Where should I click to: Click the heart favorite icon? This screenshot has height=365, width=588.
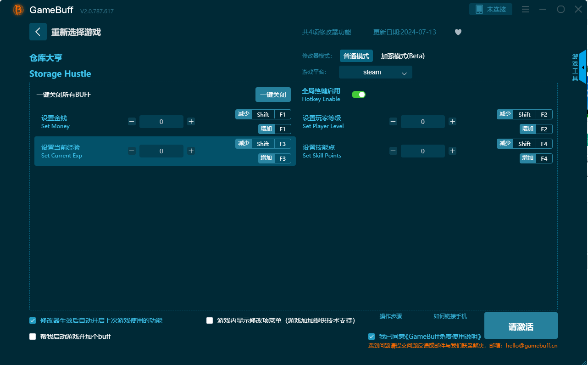pos(458,32)
